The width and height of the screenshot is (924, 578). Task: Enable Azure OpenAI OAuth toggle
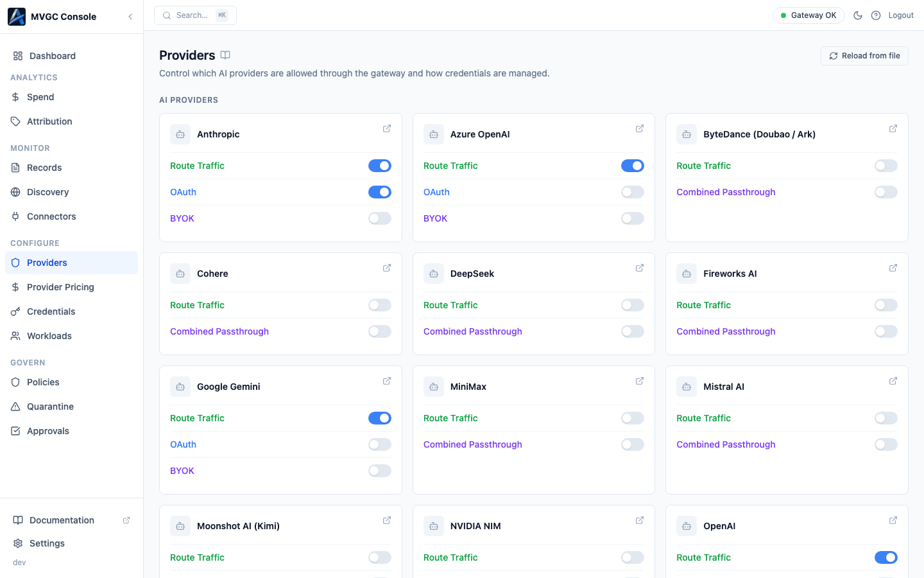(x=633, y=192)
